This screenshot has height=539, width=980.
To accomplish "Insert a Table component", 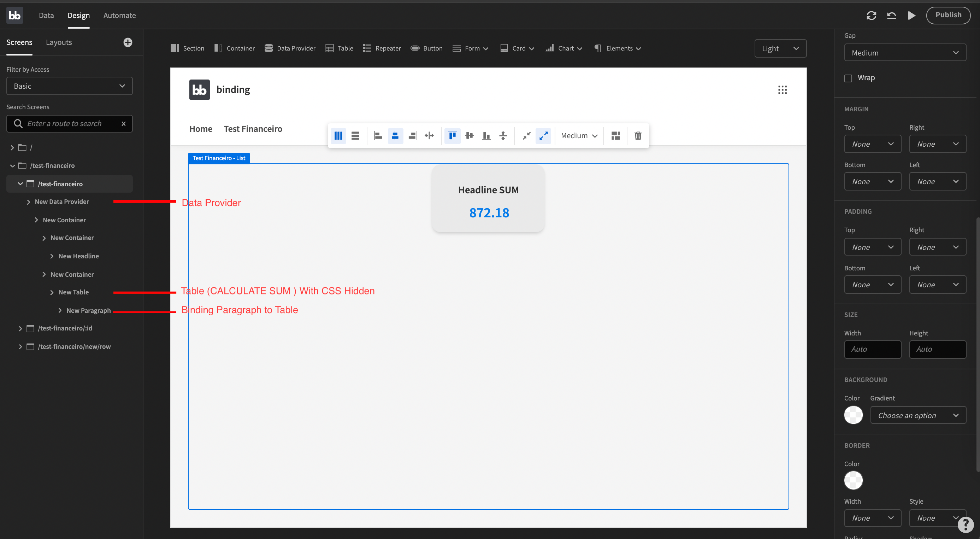I will pyautogui.click(x=339, y=48).
